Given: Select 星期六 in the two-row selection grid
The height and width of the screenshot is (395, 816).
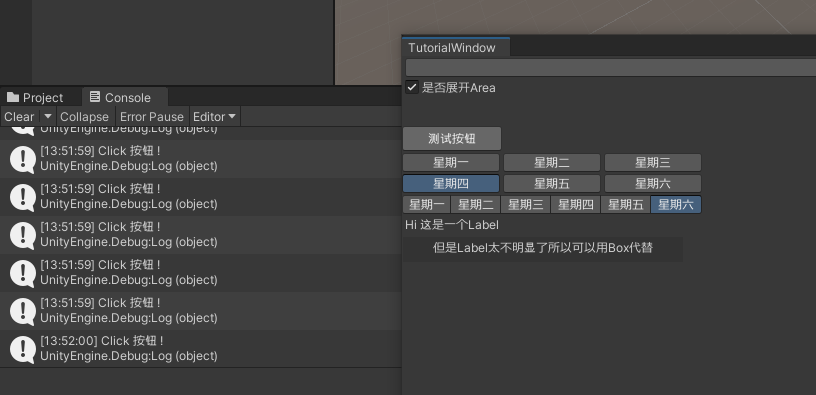Looking at the screenshot, I should click(x=653, y=183).
